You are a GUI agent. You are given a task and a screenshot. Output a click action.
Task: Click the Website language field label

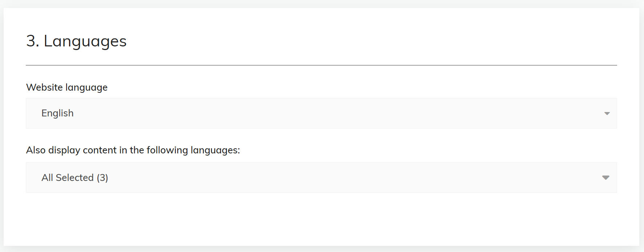tap(67, 87)
